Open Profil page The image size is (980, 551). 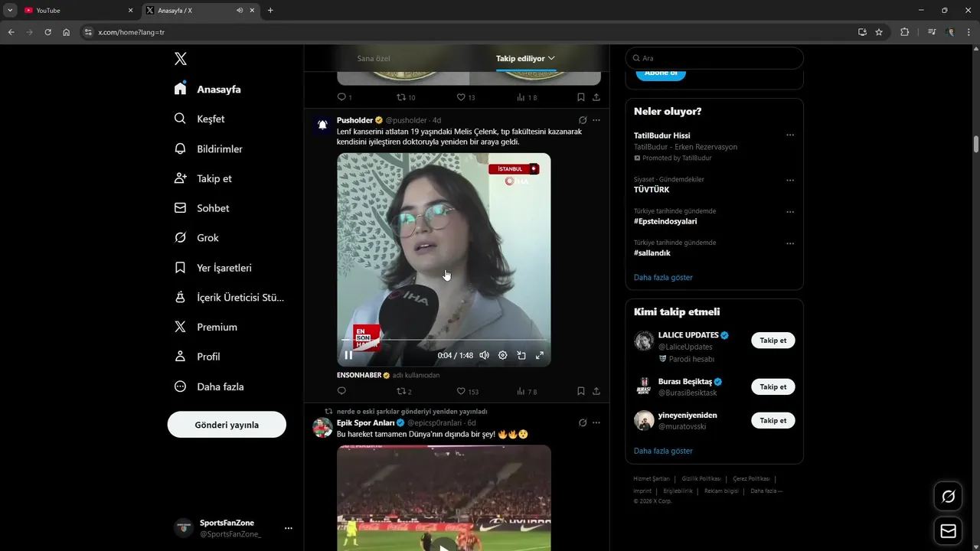coord(197,357)
